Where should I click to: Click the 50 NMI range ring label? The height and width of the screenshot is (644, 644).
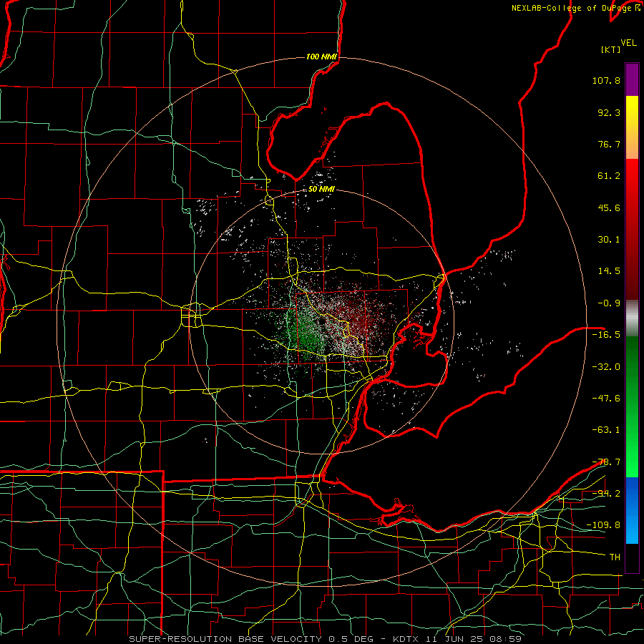[x=321, y=190]
